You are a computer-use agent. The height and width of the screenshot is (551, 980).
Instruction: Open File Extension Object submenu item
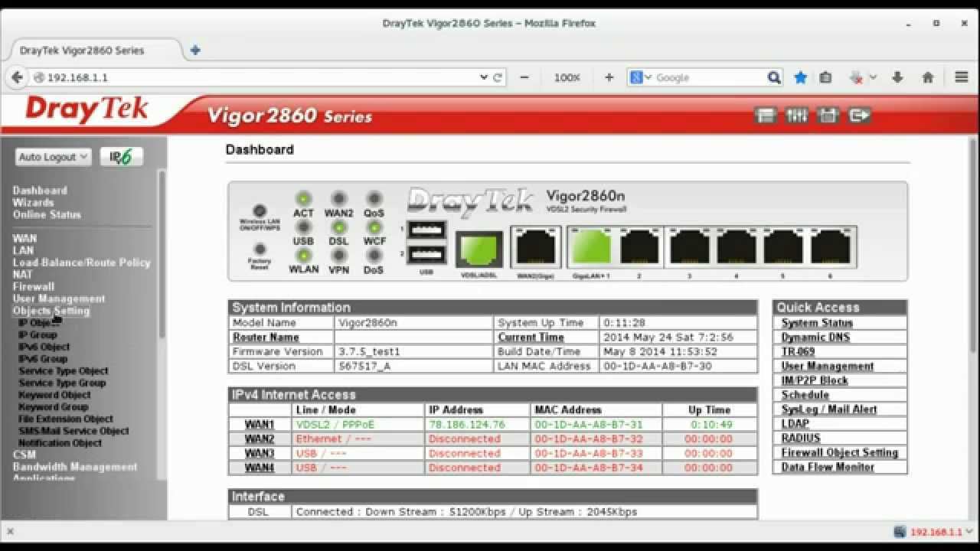(x=66, y=419)
